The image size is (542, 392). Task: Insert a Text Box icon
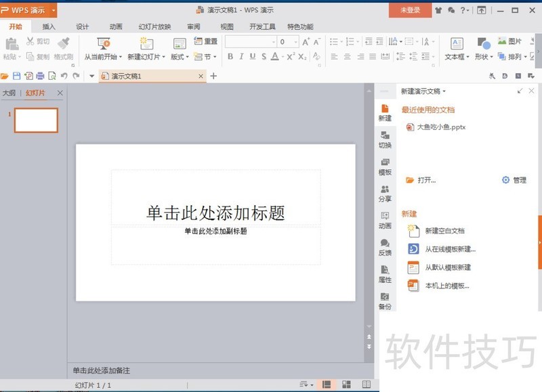[x=457, y=44]
